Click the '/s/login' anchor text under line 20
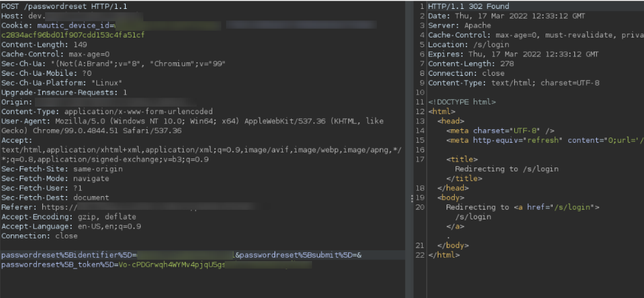The width and height of the screenshot is (644, 298). coord(473,217)
